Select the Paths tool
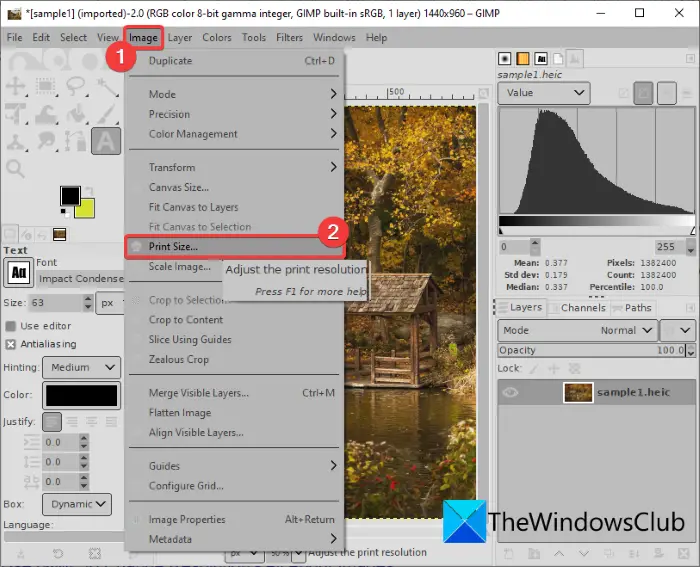This screenshot has height=567, width=700. tap(76, 142)
